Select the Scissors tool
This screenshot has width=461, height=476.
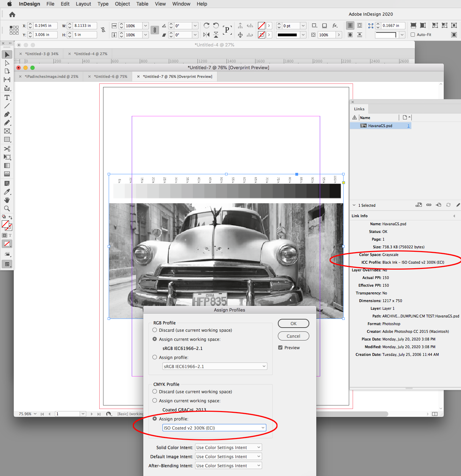[x=7, y=148]
